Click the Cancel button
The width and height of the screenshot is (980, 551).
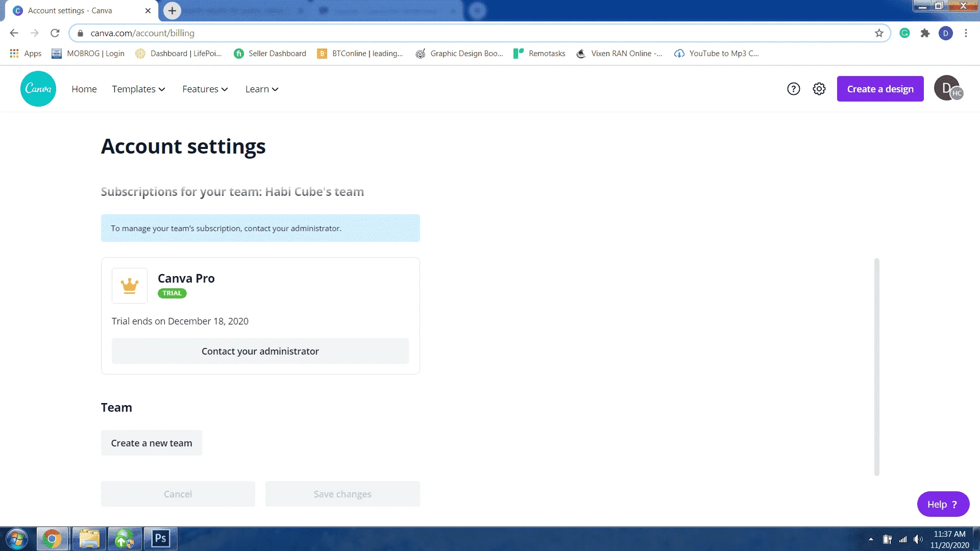click(178, 494)
